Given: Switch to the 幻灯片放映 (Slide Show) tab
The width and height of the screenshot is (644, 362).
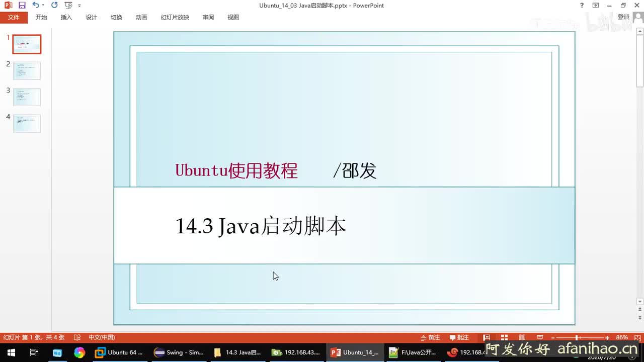Looking at the screenshot, I should pyautogui.click(x=175, y=17).
